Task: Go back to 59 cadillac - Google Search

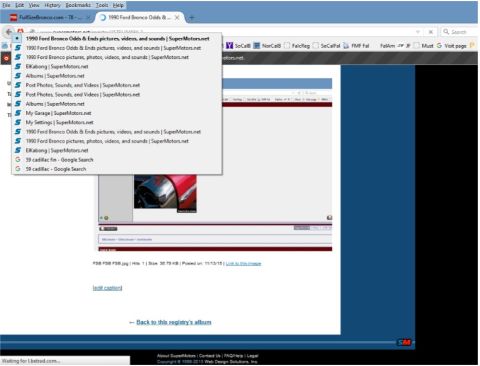Action: point(117,169)
